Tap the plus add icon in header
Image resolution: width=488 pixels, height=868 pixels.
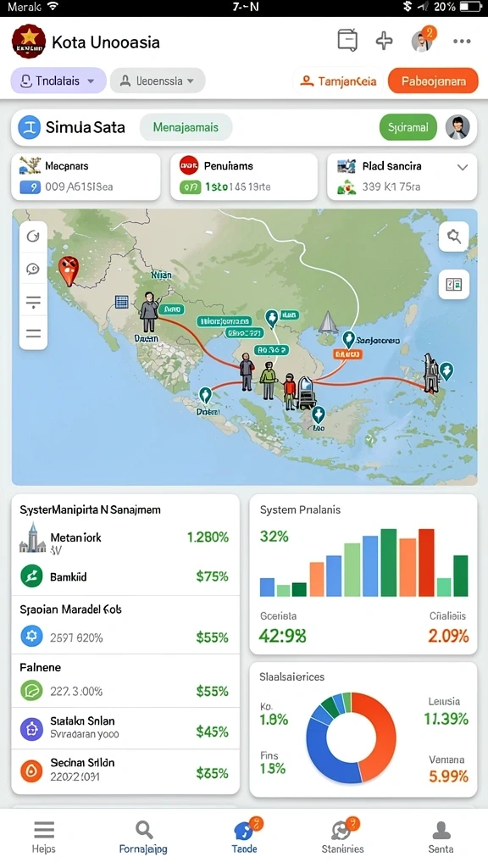pos(384,41)
